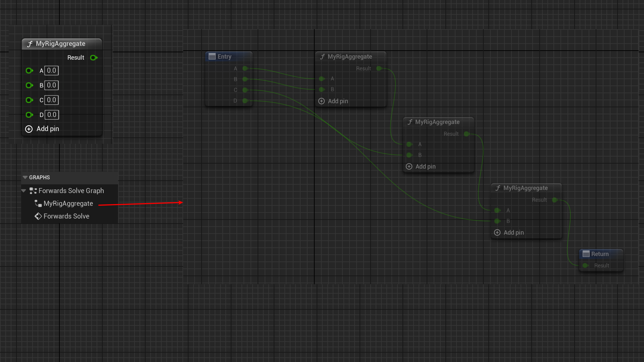The height and width of the screenshot is (362, 644).
Task: Click the Entry node icon
Action: pos(212,57)
